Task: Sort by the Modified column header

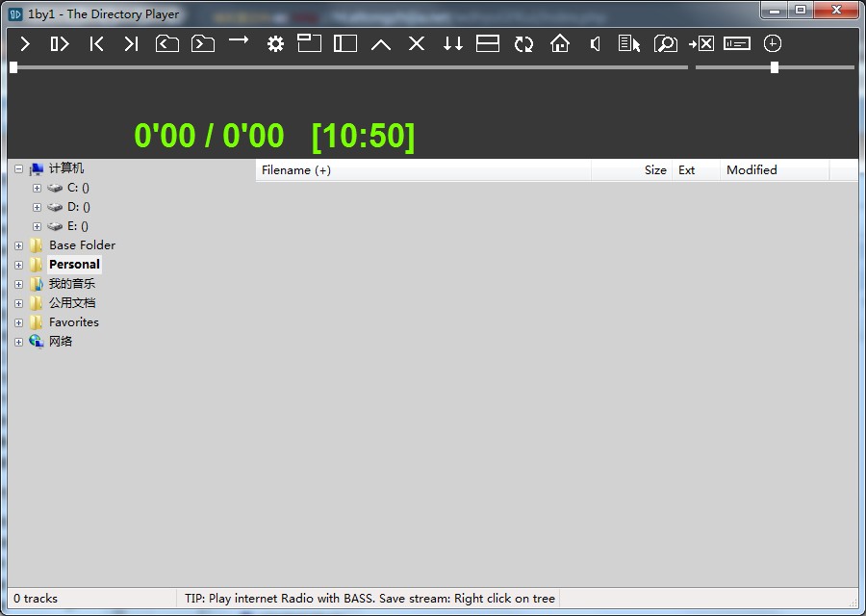Action: [x=751, y=170]
